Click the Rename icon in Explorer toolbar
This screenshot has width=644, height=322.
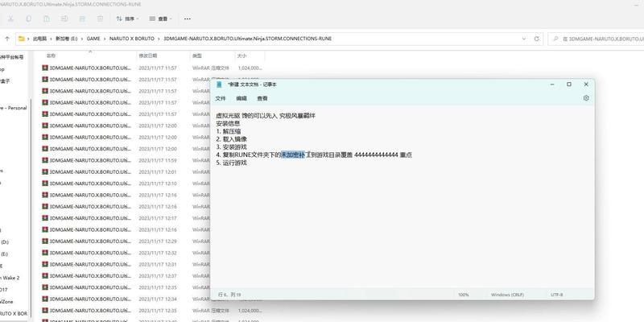click(64, 19)
